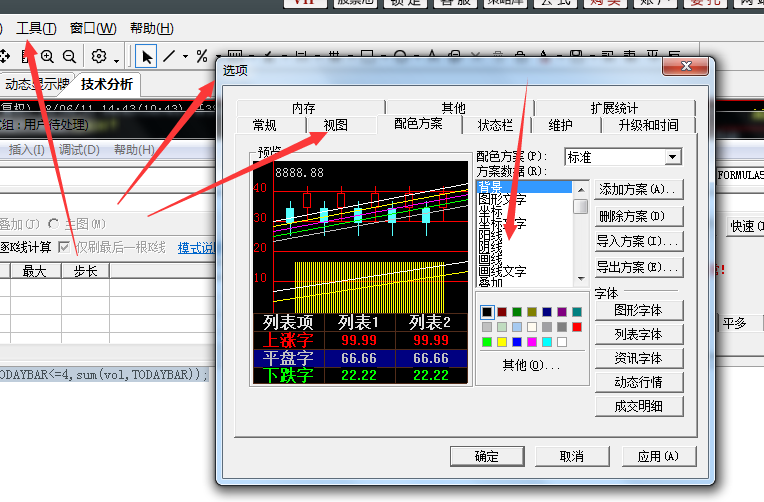Image resolution: width=764 pixels, height=502 pixels.
Task: Click the 取消 button
Action: [x=572, y=456]
